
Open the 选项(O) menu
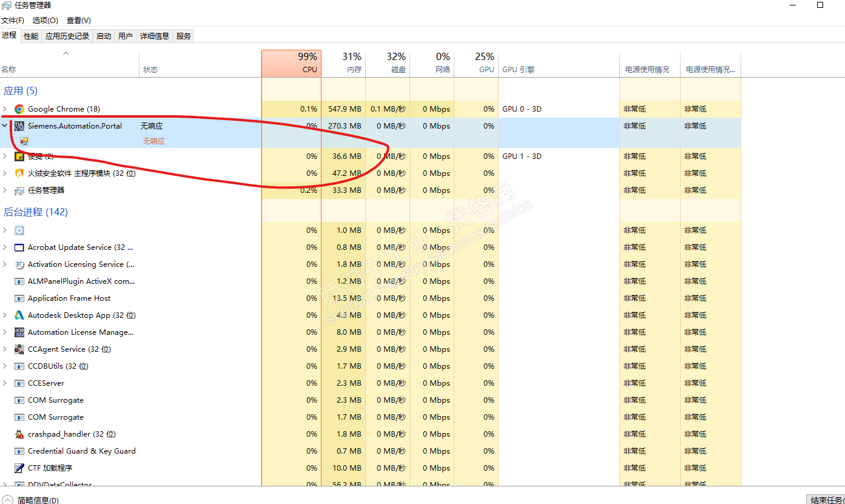point(45,21)
